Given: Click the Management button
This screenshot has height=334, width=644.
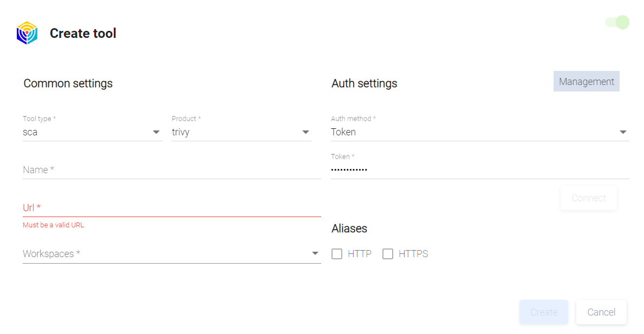Looking at the screenshot, I should (586, 82).
